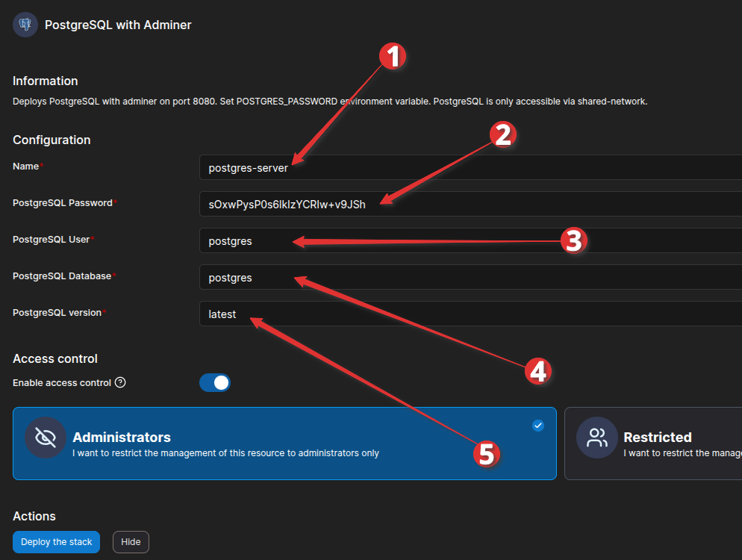The image size is (742, 560).
Task: Click the template description text about port 8080
Action: coord(330,102)
